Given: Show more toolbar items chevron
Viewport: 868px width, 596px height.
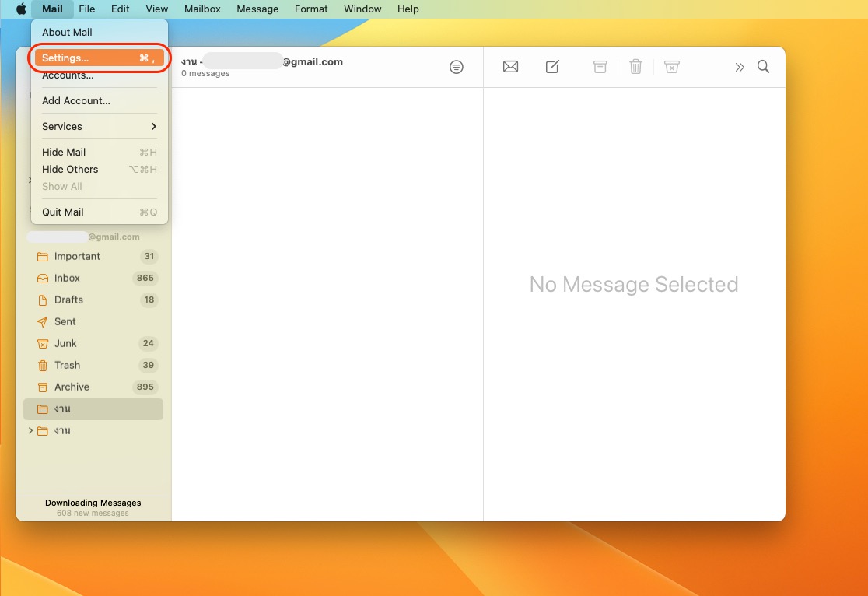Looking at the screenshot, I should (x=739, y=67).
